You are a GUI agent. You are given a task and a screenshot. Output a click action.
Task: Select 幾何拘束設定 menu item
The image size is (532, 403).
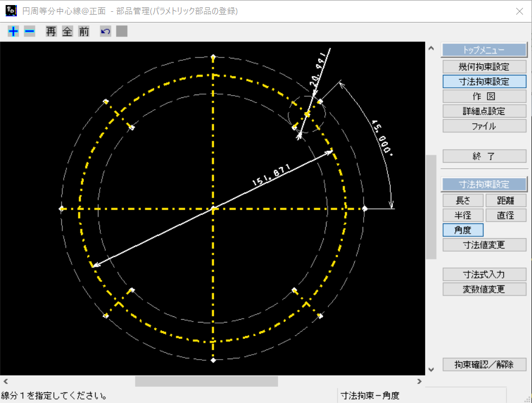click(484, 67)
